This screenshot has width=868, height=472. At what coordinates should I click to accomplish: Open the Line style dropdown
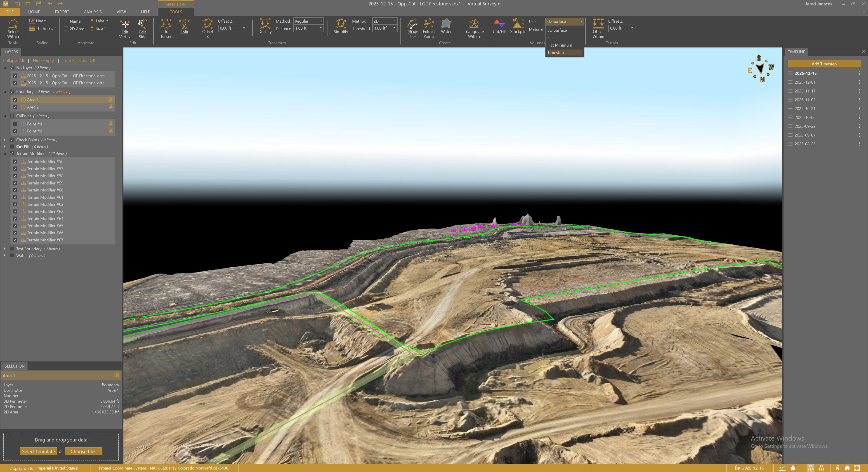pyautogui.click(x=38, y=21)
